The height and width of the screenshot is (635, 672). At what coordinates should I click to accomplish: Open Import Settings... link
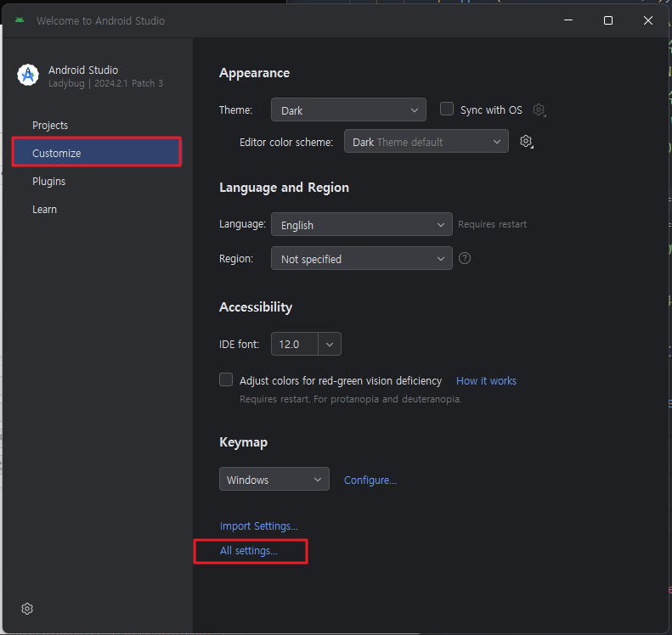click(258, 525)
